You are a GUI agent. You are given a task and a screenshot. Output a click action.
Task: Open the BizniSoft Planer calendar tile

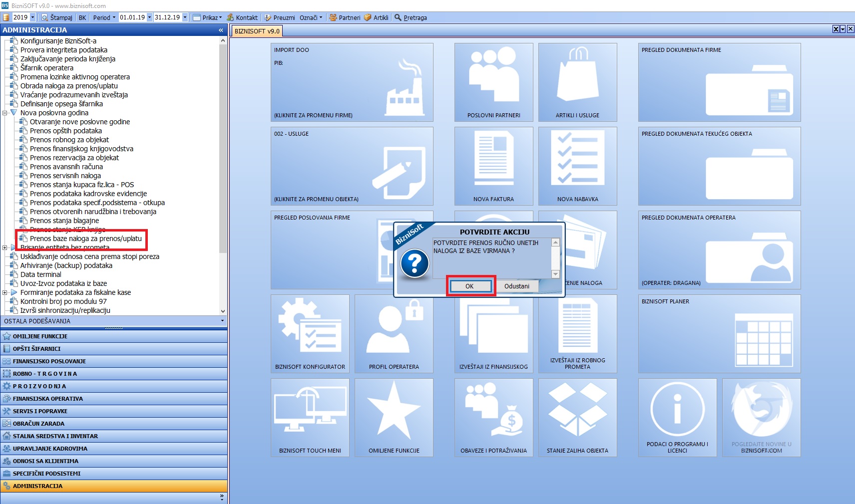point(719,334)
